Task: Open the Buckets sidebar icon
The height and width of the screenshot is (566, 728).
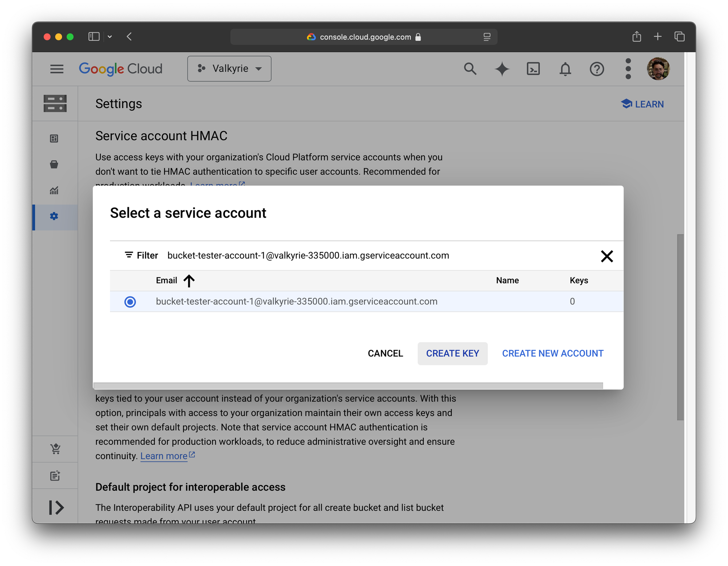Action: coord(54,165)
